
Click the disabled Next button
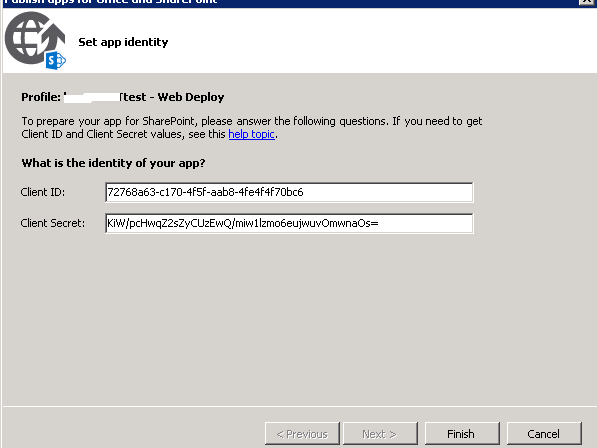[x=380, y=434]
